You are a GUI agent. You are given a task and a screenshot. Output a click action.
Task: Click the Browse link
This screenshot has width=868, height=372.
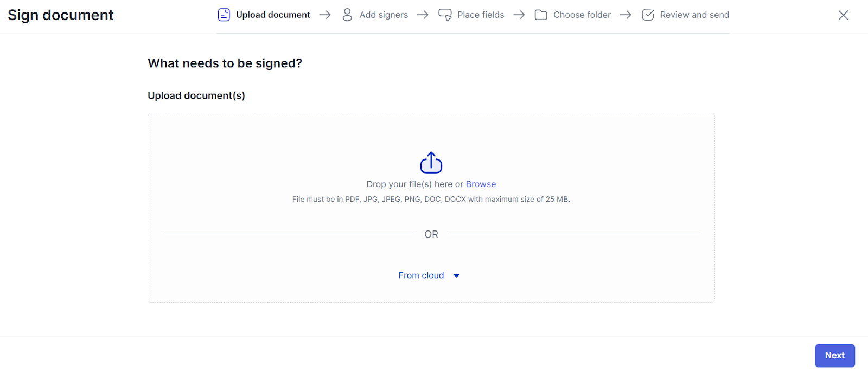pyautogui.click(x=481, y=184)
